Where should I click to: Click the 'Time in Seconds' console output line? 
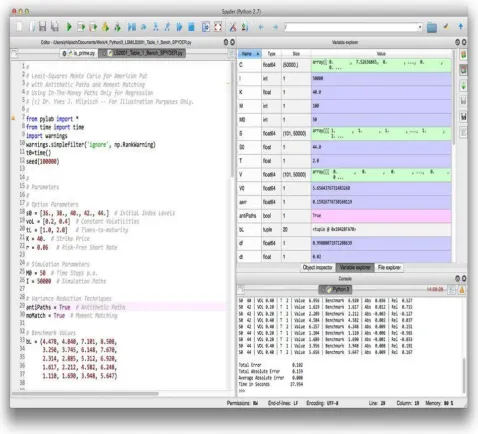(x=271, y=384)
